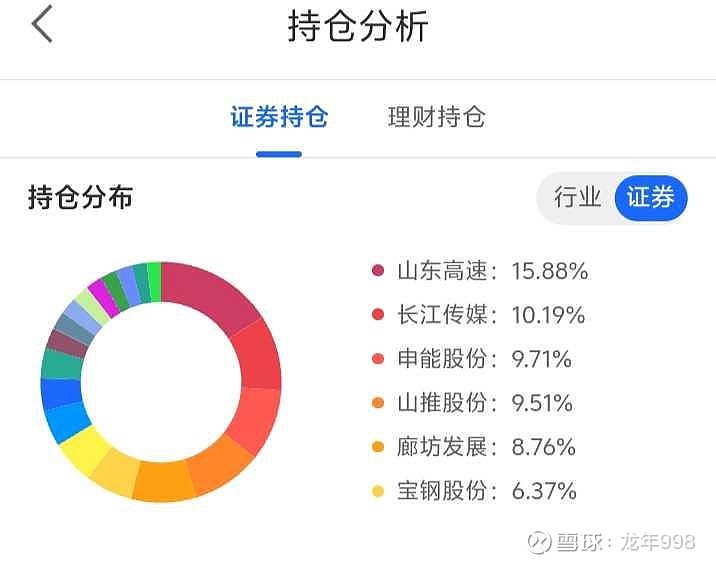Click the 持仓分析 page title
Image resolution: width=716 pixels, height=564 pixels.
[x=358, y=26]
